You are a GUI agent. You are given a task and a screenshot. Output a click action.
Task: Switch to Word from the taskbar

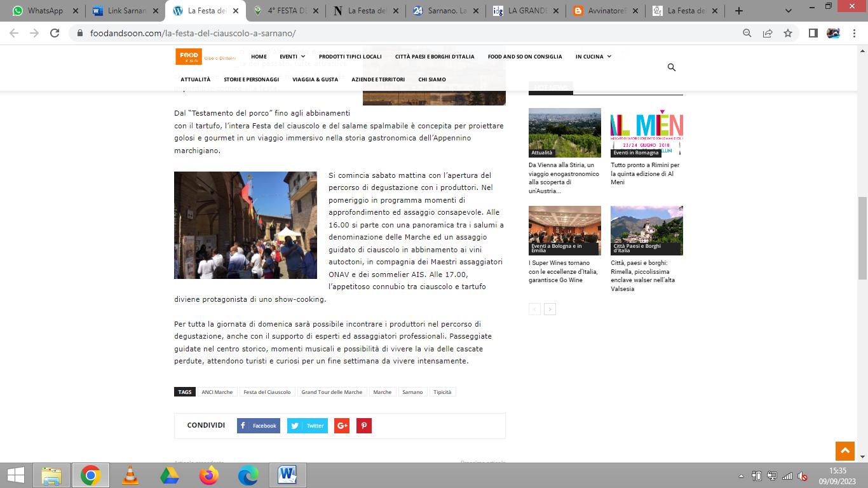[288, 475]
